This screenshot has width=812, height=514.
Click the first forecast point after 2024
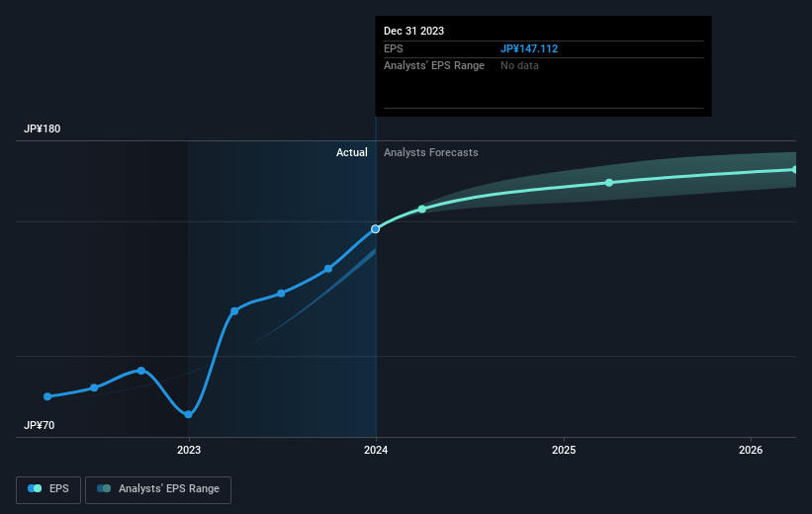coord(422,210)
